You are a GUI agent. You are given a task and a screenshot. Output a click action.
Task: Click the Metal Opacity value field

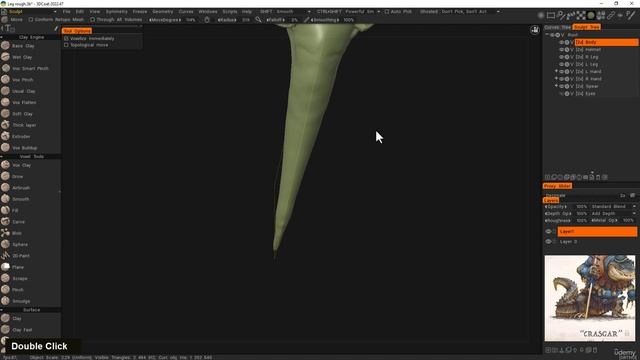click(x=628, y=220)
